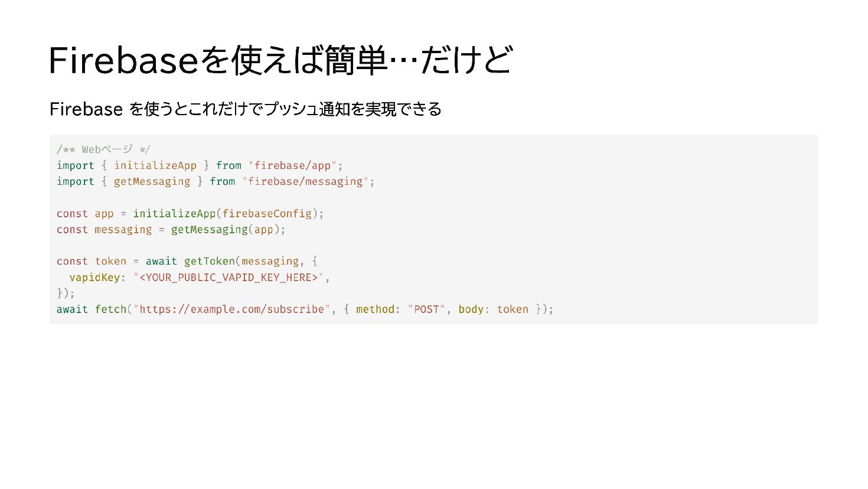Click the "/** Webページ */" comment line

[x=103, y=149]
